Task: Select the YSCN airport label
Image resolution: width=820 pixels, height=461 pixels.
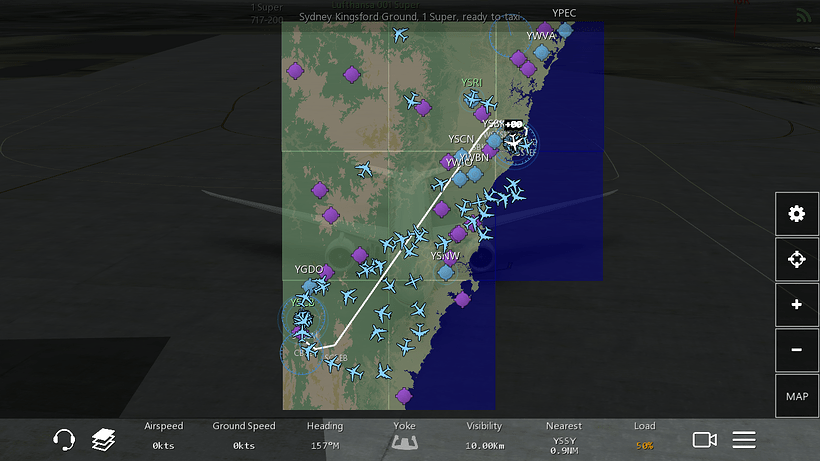Action: click(461, 139)
